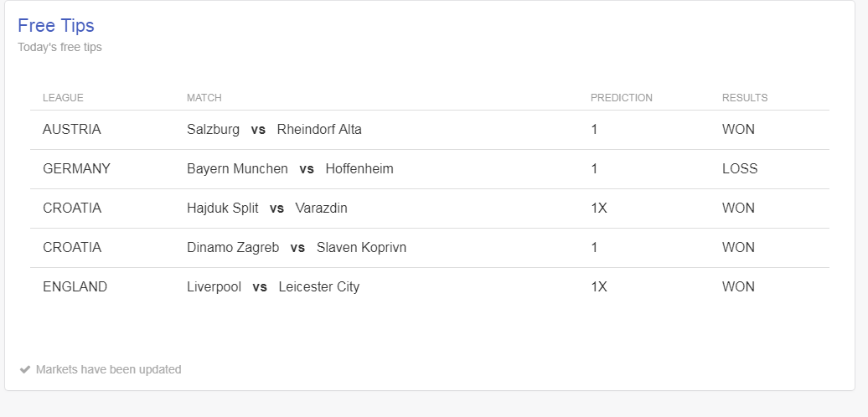Click the Markets have been updated text
868x417 pixels.
coord(109,369)
